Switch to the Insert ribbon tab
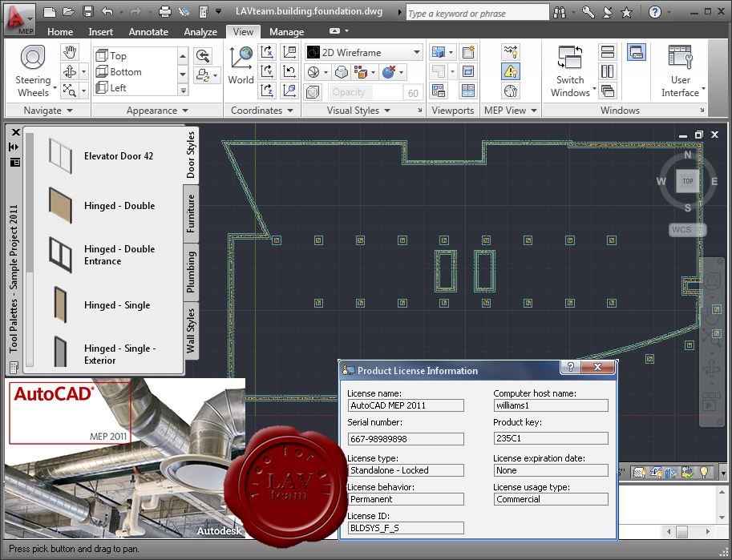 [x=101, y=32]
